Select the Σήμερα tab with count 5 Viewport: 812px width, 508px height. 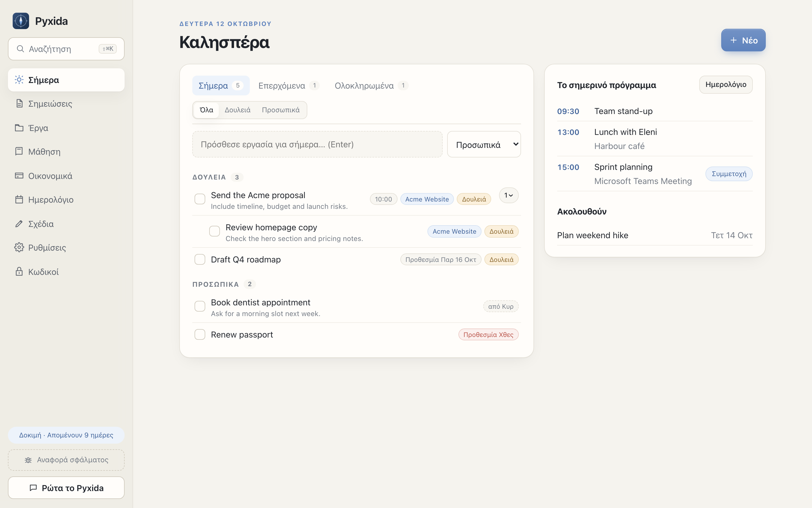pyautogui.click(x=221, y=86)
